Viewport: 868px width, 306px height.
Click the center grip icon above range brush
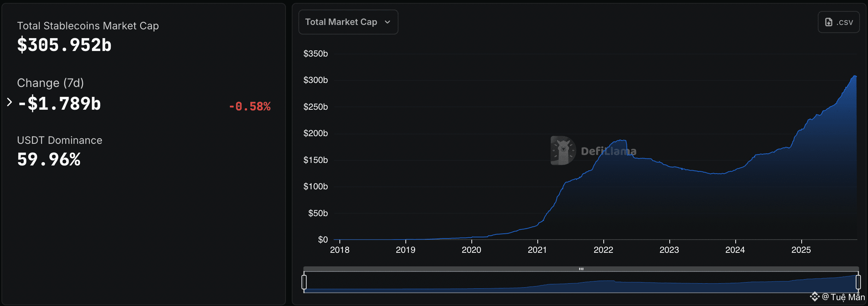581,269
